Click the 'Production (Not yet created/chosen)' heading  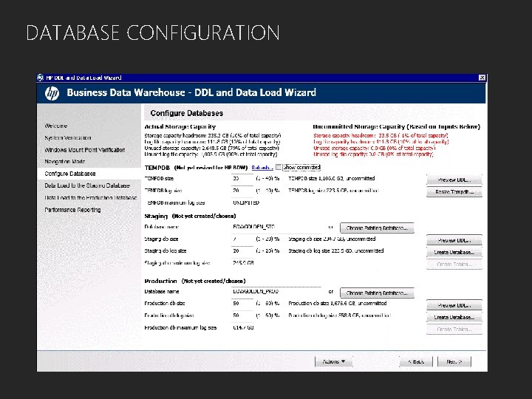195,281
